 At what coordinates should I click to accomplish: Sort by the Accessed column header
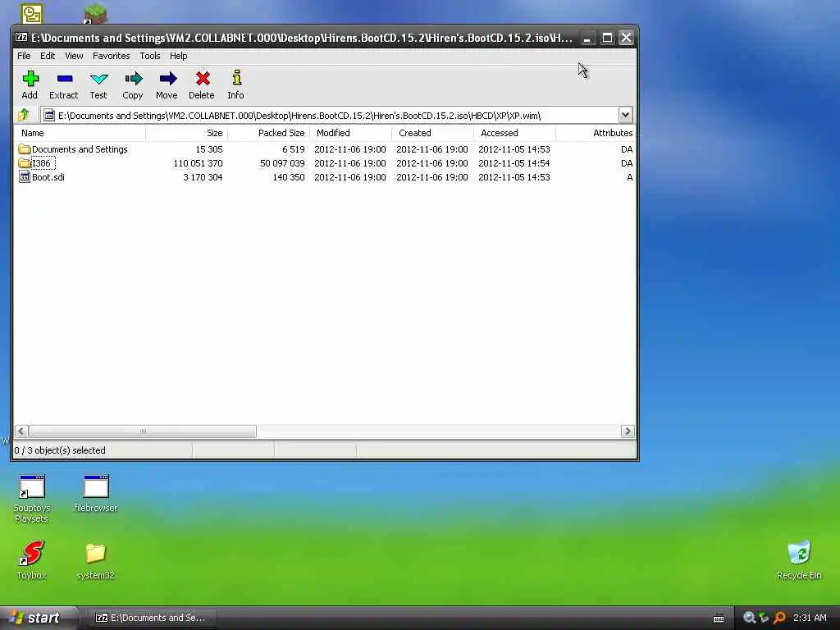514,133
